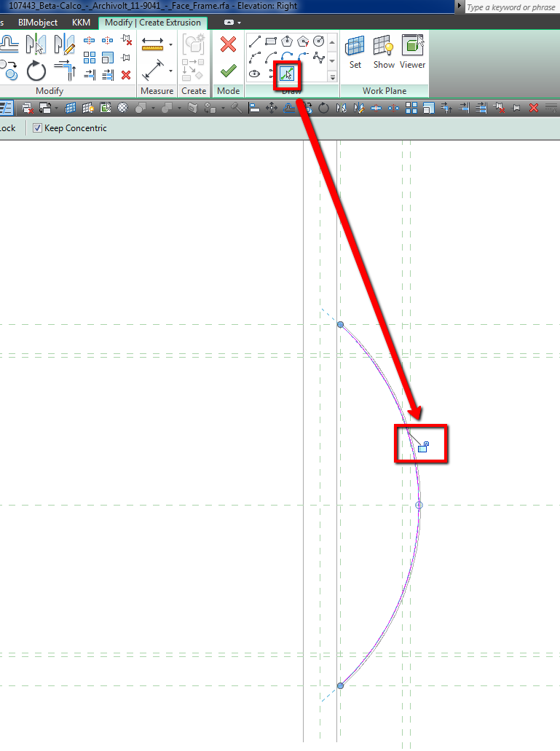Toggle the Keep Concentric checkbox
This screenshot has height=751, width=560.
(x=37, y=128)
